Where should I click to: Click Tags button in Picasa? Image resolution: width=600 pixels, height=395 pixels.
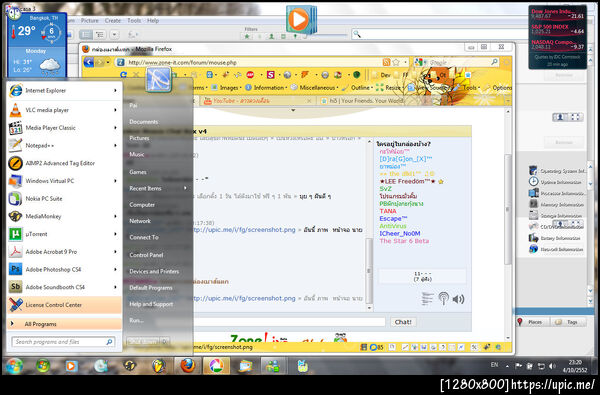point(569,322)
